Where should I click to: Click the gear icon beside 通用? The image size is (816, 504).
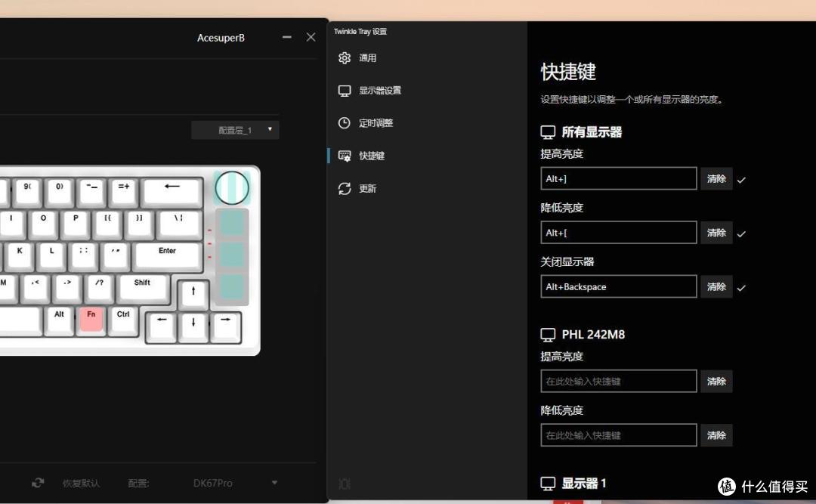[x=344, y=57]
